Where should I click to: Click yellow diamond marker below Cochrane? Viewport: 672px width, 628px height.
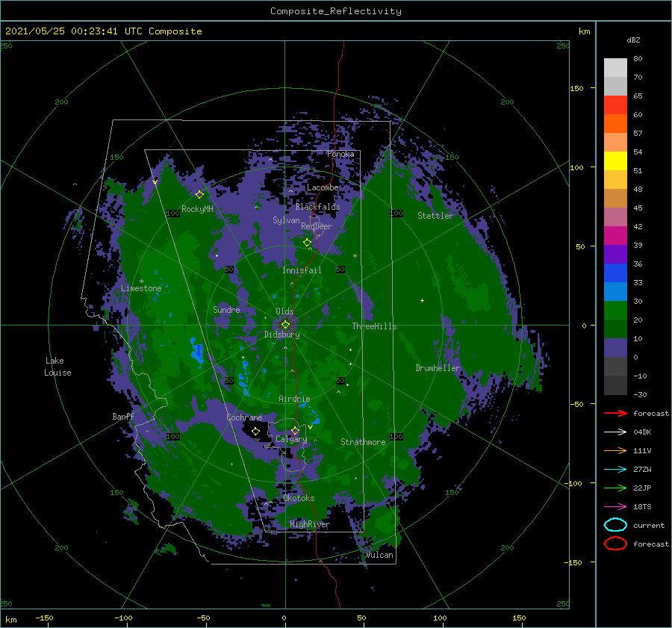click(256, 432)
